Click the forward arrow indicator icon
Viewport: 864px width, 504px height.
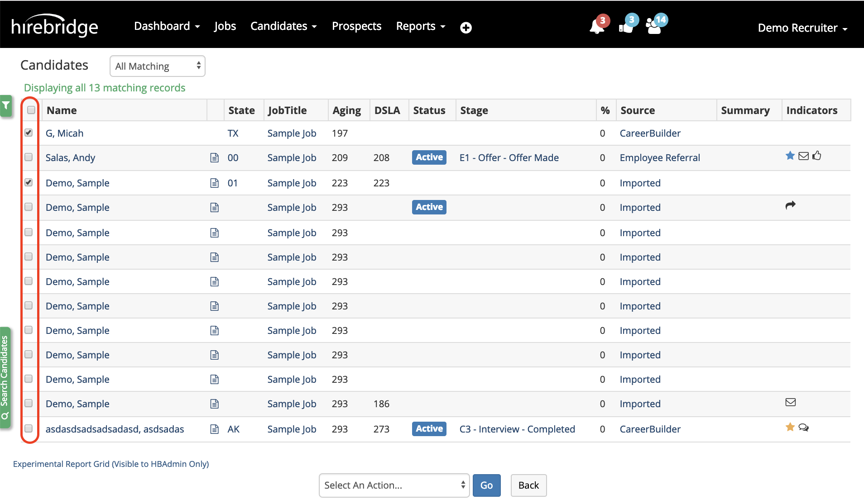click(x=790, y=205)
